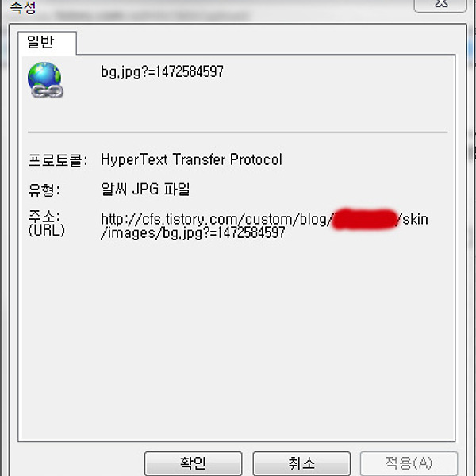Click the /images/bg.jpg second URL line

[x=193, y=233]
